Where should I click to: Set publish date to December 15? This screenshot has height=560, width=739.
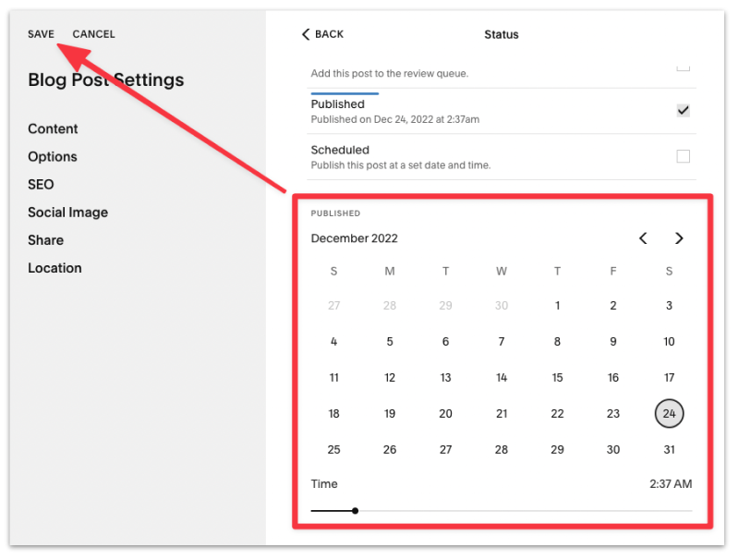pos(558,378)
